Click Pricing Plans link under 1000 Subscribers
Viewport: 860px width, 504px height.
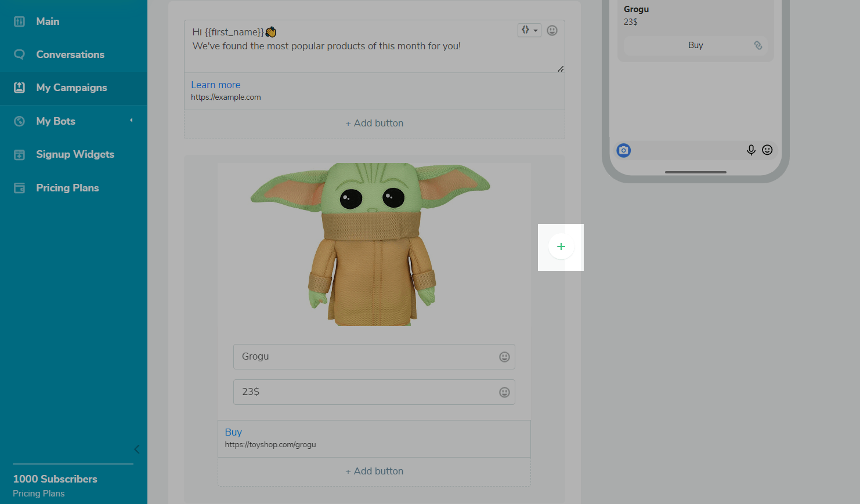coord(39,494)
